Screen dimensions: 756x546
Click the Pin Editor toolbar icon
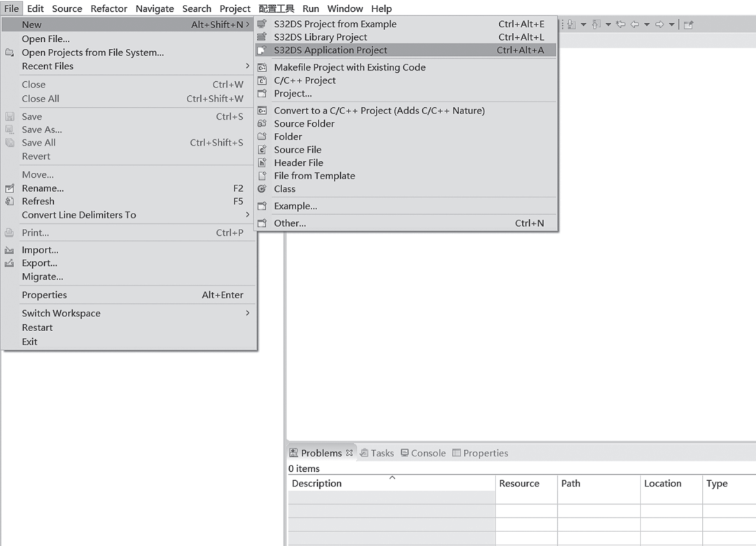[689, 24]
